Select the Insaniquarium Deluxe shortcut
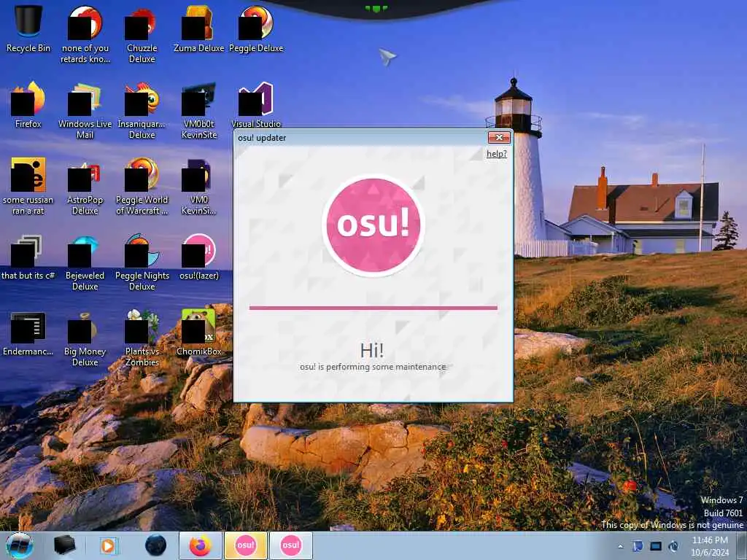Screen dimensions: 747x560 [x=142, y=111]
